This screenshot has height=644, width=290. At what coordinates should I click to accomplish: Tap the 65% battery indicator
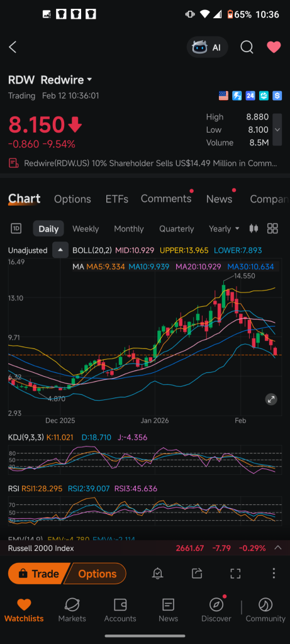tap(239, 14)
